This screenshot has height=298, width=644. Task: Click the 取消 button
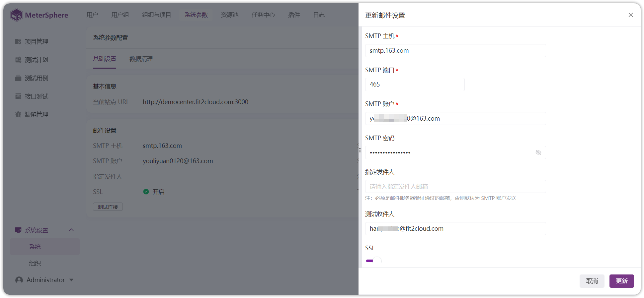592,281
